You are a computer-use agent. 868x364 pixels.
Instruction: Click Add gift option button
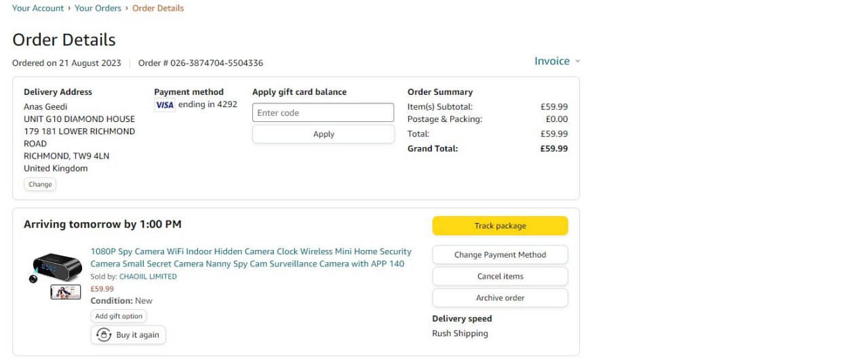point(119,317)
